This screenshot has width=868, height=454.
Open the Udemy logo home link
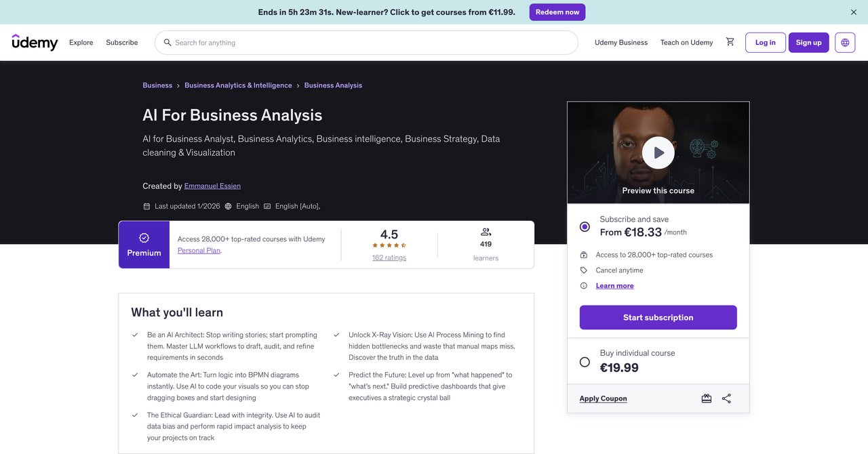coord(35,42)
